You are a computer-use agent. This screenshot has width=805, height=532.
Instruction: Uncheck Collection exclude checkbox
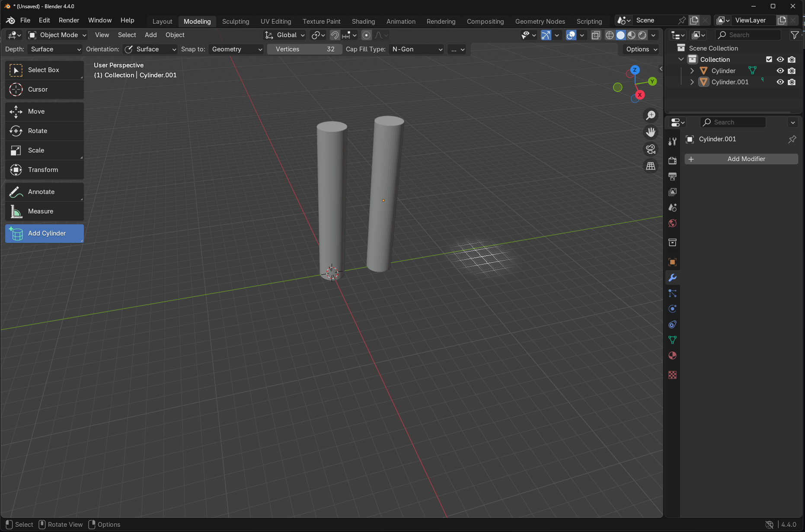click(x=769, y=60)
